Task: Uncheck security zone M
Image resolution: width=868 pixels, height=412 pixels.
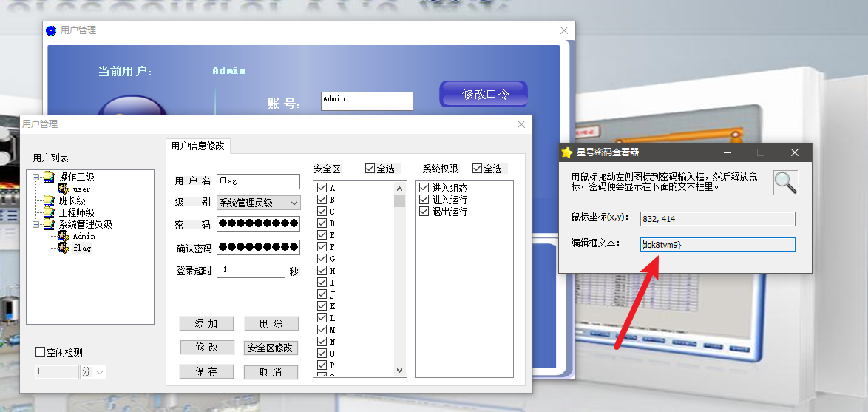Action: click(322, 329)
